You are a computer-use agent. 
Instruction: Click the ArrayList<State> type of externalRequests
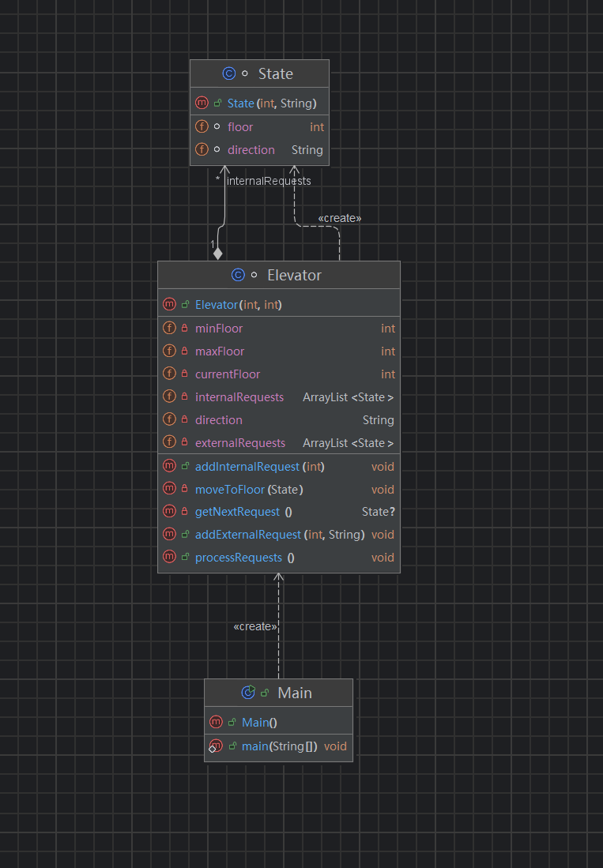pyautogui.click(x=349, y=443)
